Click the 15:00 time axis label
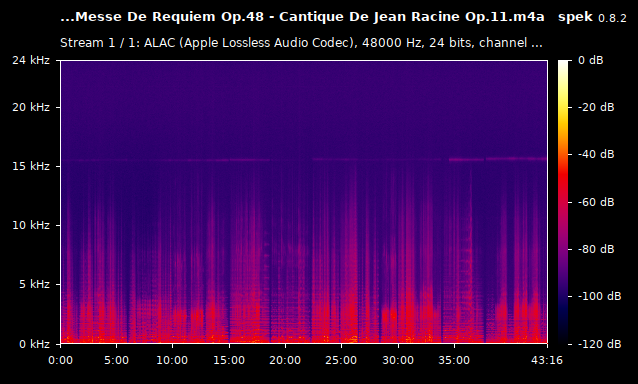The image size is (638, 384). [229, 360]
